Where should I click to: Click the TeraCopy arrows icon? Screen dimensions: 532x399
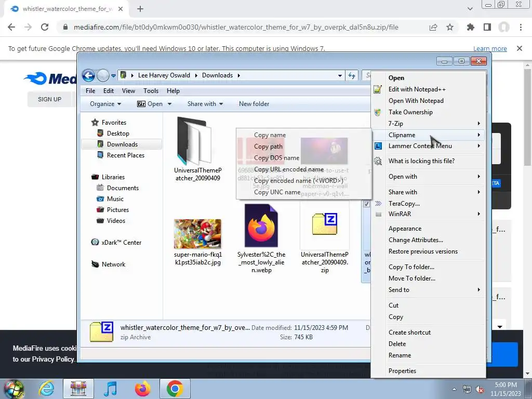pyautogui.click(x=378, y=203)
